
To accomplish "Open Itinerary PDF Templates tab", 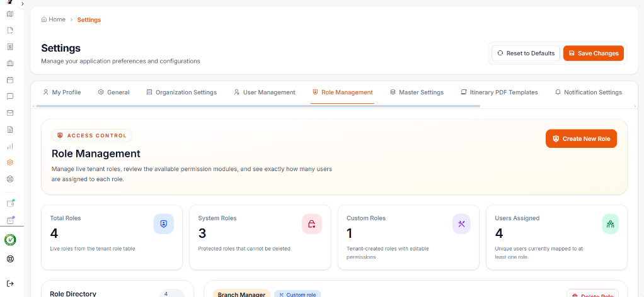I will point(499,92).
